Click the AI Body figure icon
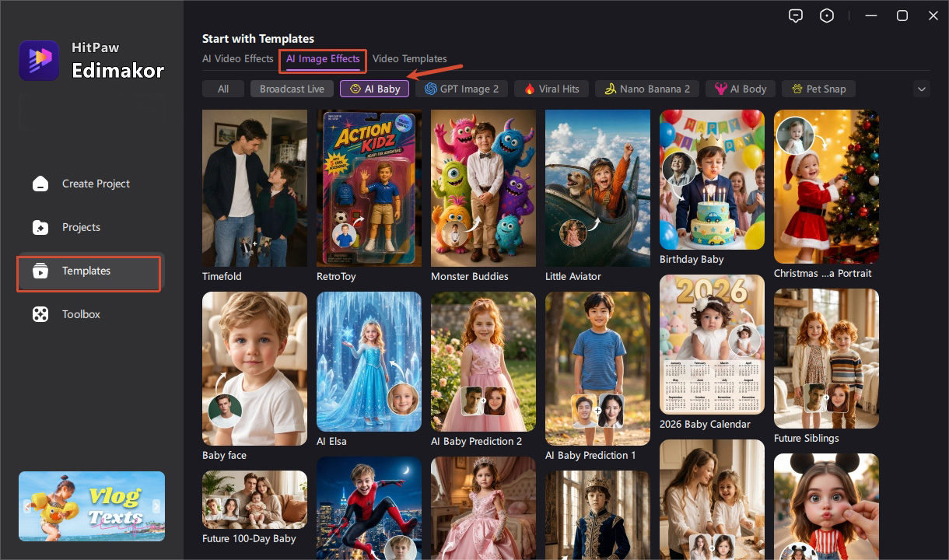Screen dimensions: 949x560 (x=721, y=89)
